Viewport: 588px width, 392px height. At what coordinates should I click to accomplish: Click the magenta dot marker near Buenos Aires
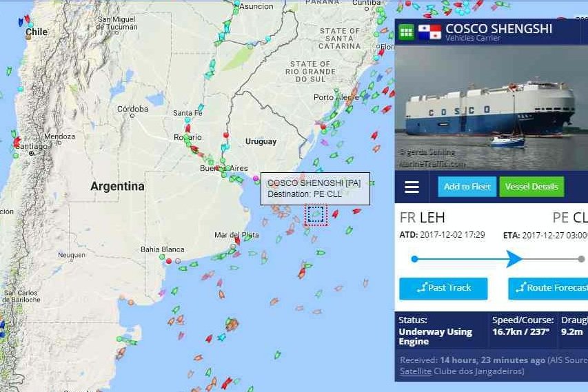pyautogui.click(x=256, y=178)
